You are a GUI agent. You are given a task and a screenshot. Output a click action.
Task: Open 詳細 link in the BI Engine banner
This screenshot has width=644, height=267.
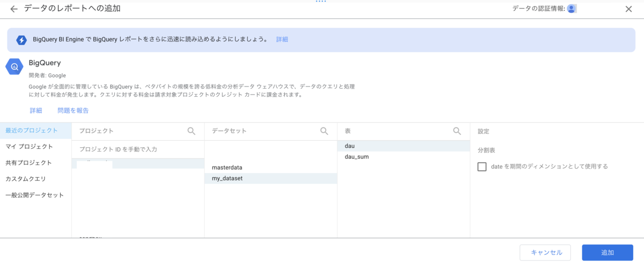coord(282,40)
